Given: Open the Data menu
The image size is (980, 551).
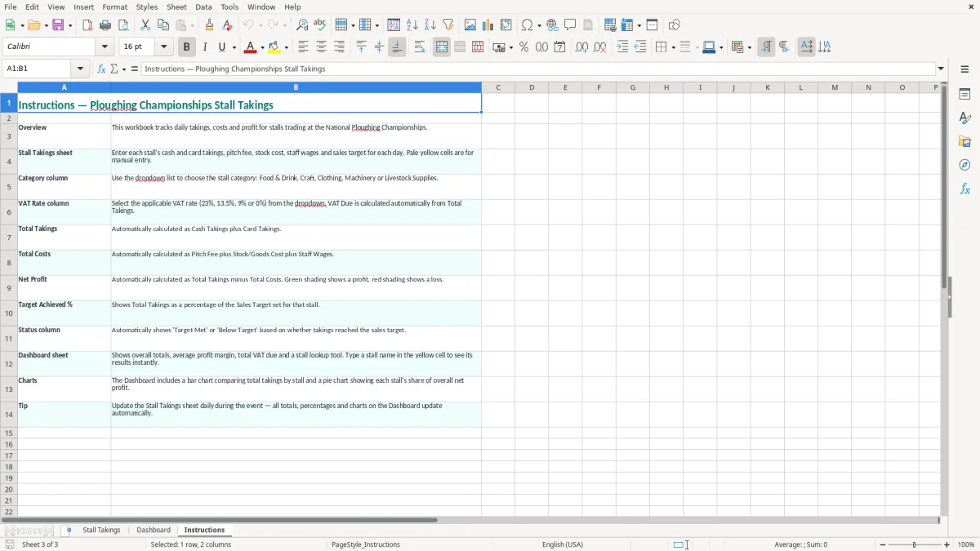Looking at the screenshot, I should click(x=203, y=7).
